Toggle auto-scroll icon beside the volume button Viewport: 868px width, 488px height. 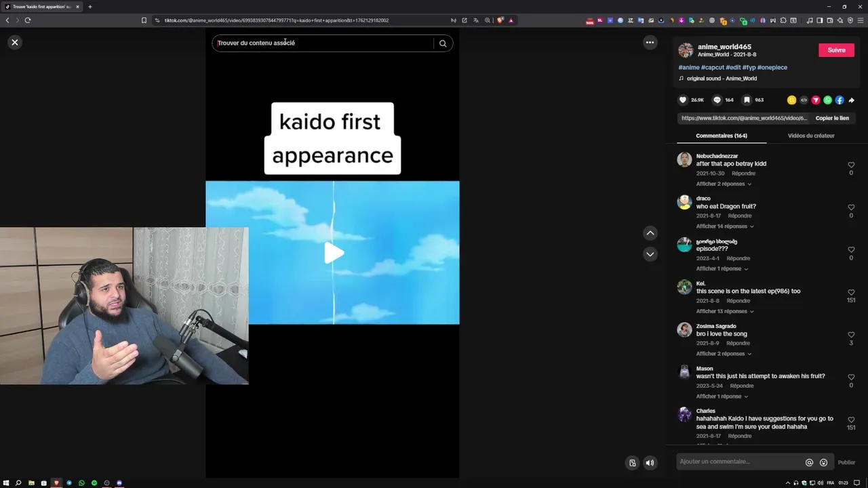[x=632, y=463]
